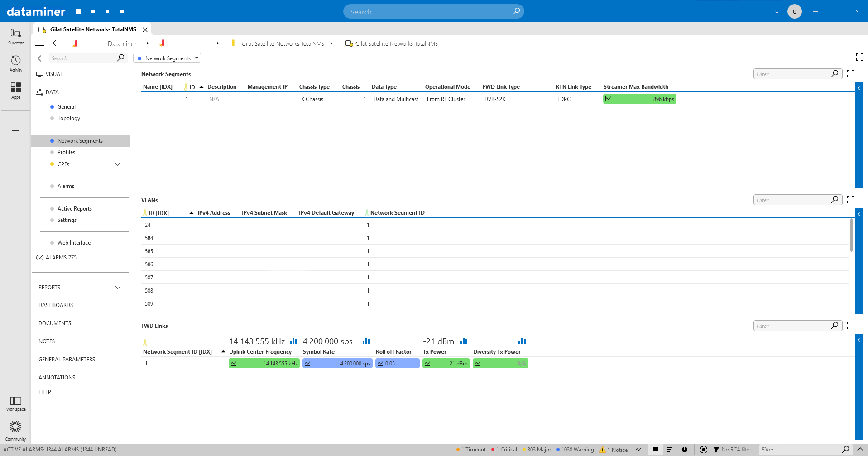The height and width of the screenshot is (456, 868).
Task: Open the DASHBOARDS section
Action: tap(56, 305)
